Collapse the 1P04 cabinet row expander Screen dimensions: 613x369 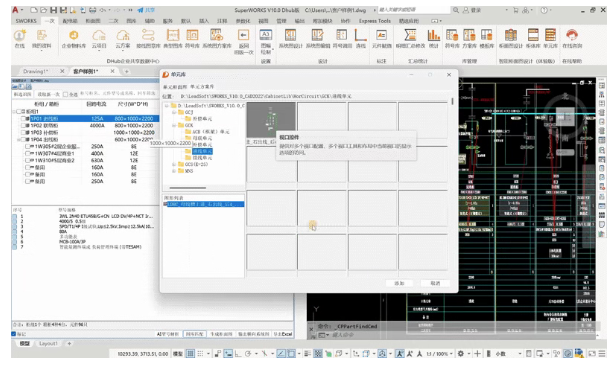(x=19, y=140)
